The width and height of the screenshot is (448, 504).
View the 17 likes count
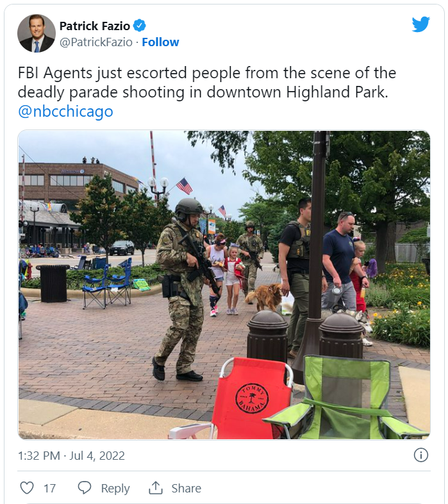pos(50,488)
